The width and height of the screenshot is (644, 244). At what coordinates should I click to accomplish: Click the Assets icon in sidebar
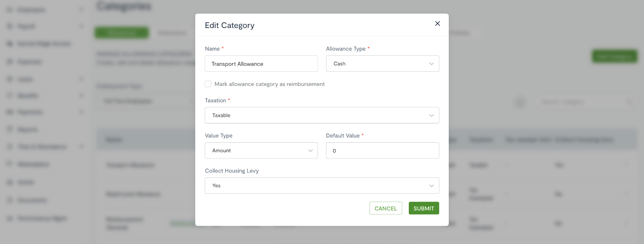(x=10, y=182)
